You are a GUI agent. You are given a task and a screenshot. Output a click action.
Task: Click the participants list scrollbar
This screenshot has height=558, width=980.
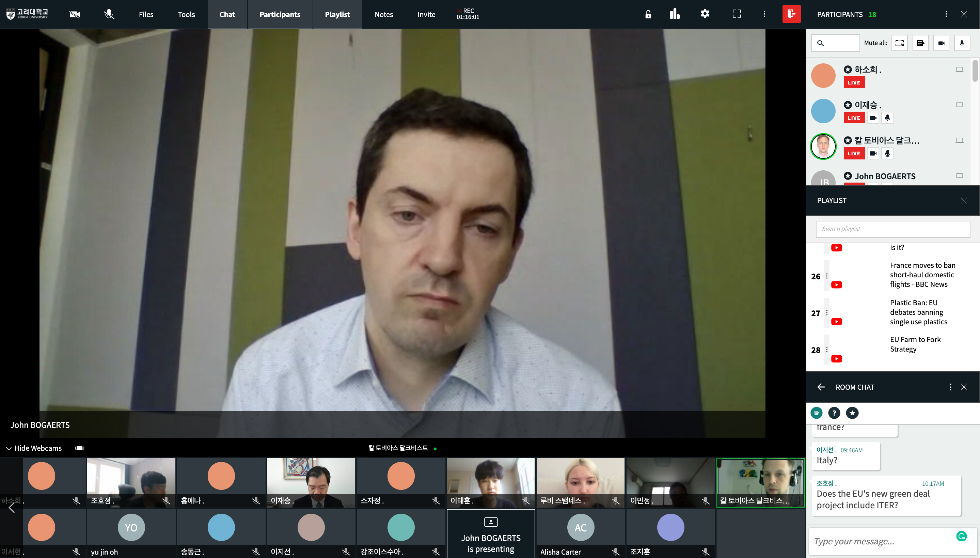(x=975, y=71)
